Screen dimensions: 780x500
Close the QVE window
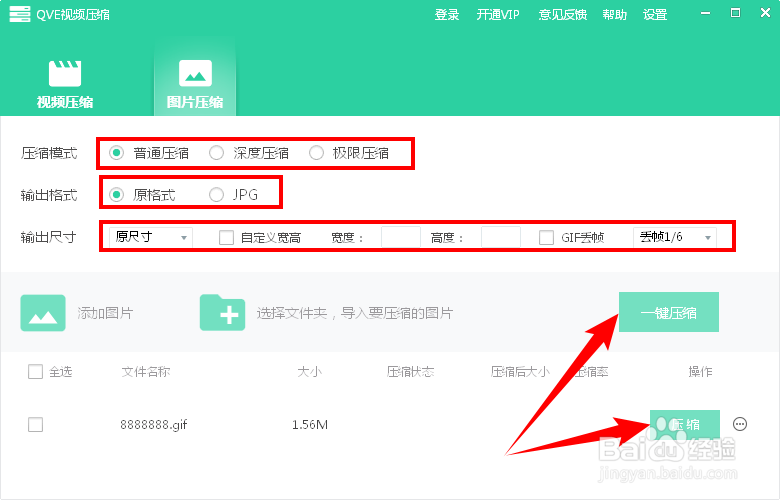tap(766, 13)
